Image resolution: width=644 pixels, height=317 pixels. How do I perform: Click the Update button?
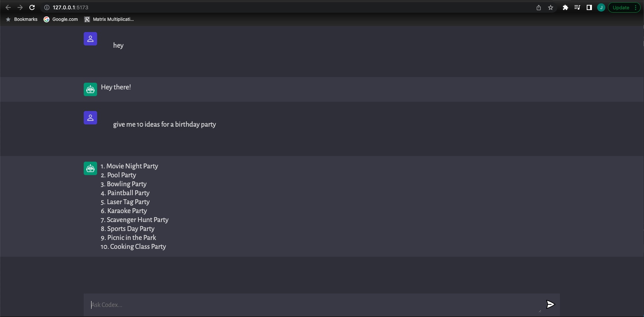621,7
